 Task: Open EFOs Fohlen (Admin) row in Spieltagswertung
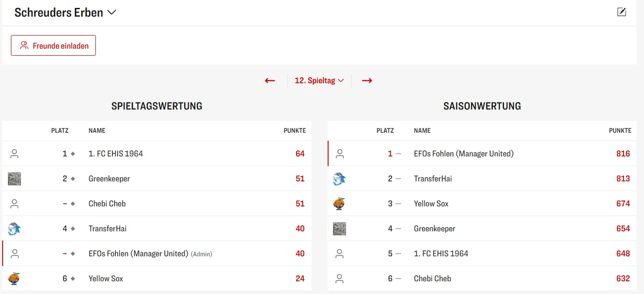(138, 254)
